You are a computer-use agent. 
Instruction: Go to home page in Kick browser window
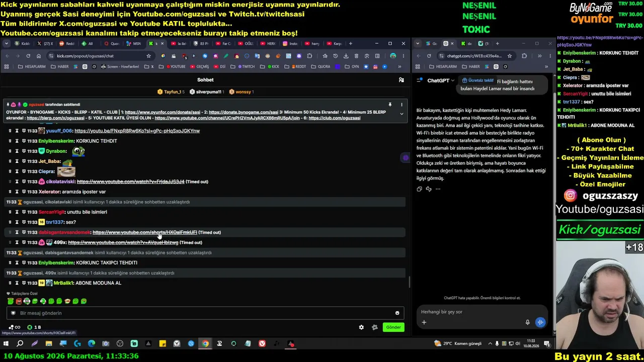pos(39,56)
